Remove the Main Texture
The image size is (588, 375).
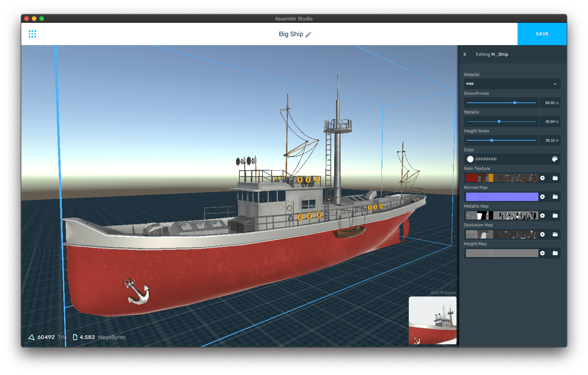point(543,178)
